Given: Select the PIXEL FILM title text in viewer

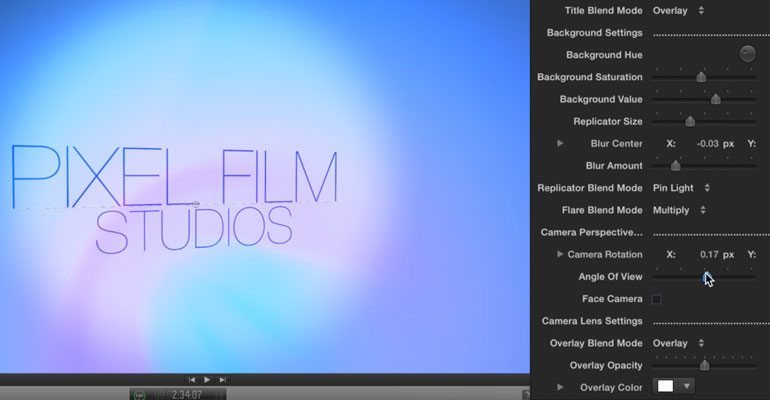Looking at the screenshot, I should 175,176.
